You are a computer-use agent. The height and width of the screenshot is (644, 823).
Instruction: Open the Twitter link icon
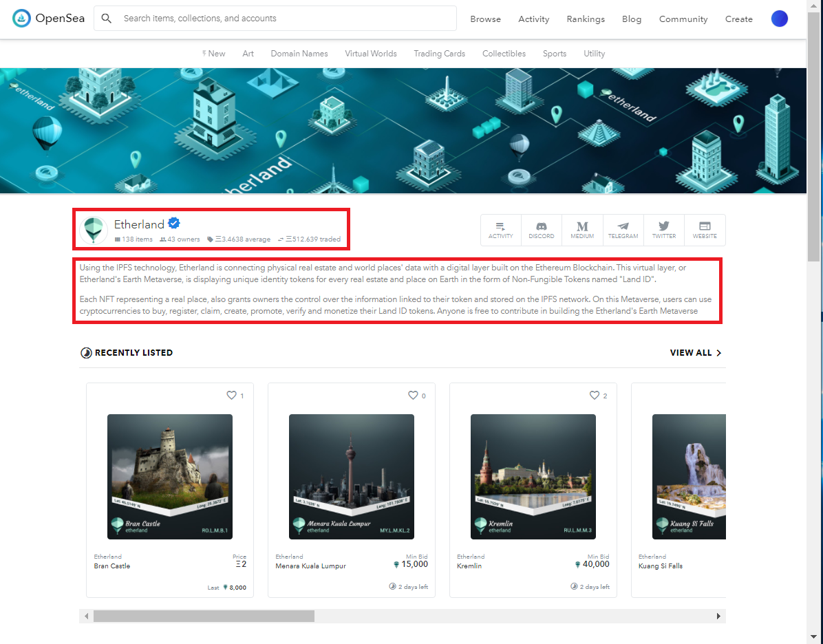click(x=664, y=230)
